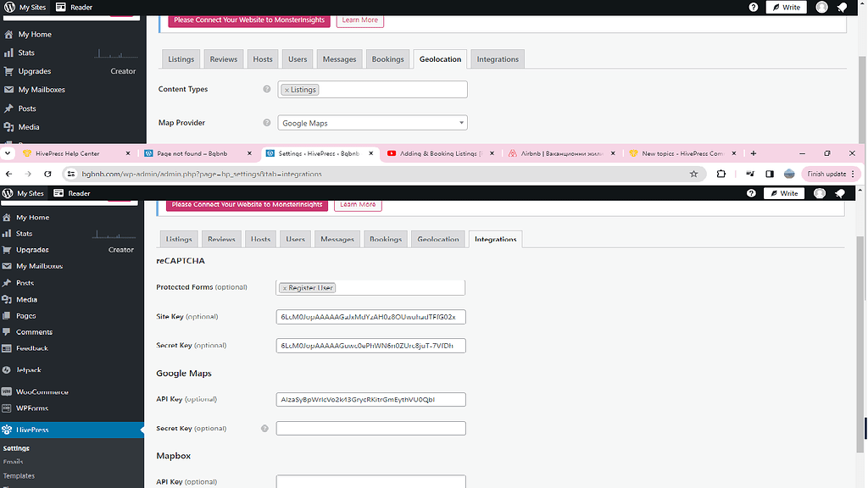Open Jetpack in the sidebar menu
868x488 pixels.
[x=29, y=369]
